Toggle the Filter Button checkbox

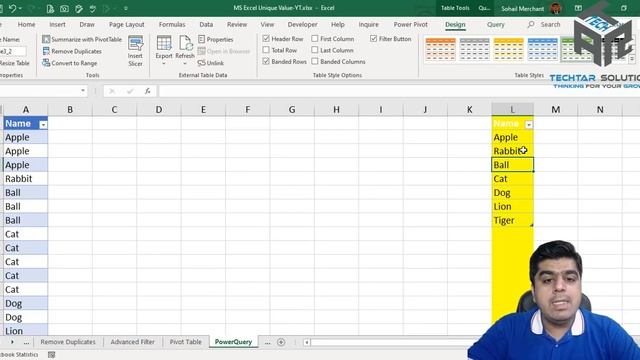[373, 39]
